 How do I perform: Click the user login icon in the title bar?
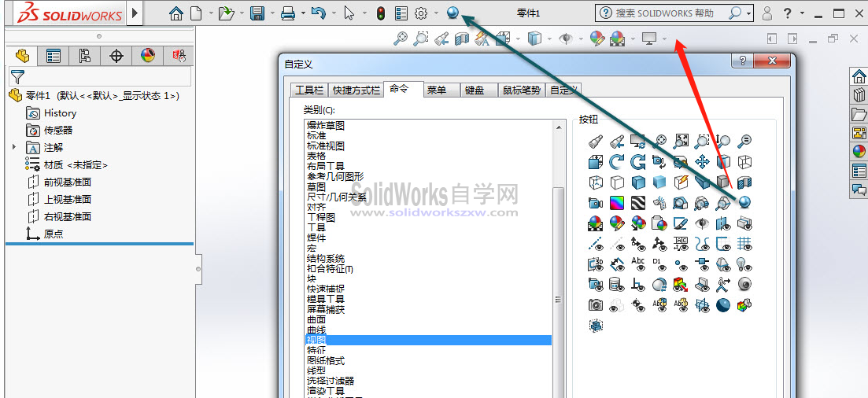point(766,13)
